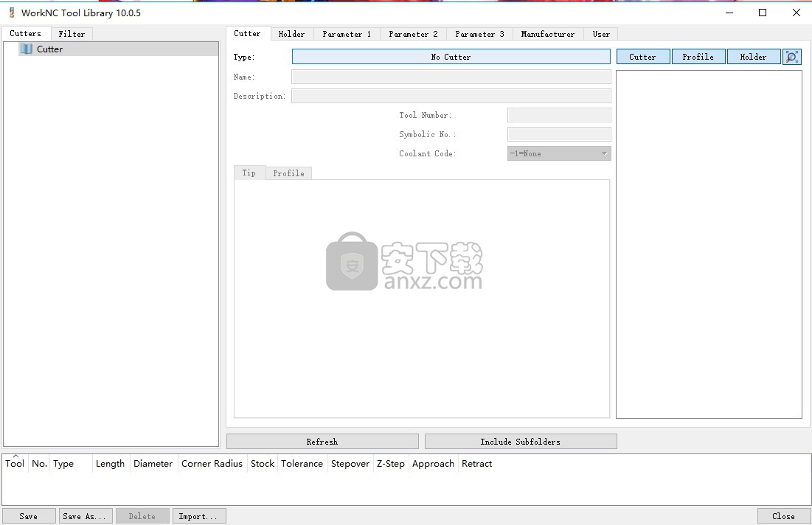This screenshot has height=525, width=812.
Task: Click the zoom-fit magnifier icon in preview toolbar
Action: pyautogui.click(x=791, y=57)
